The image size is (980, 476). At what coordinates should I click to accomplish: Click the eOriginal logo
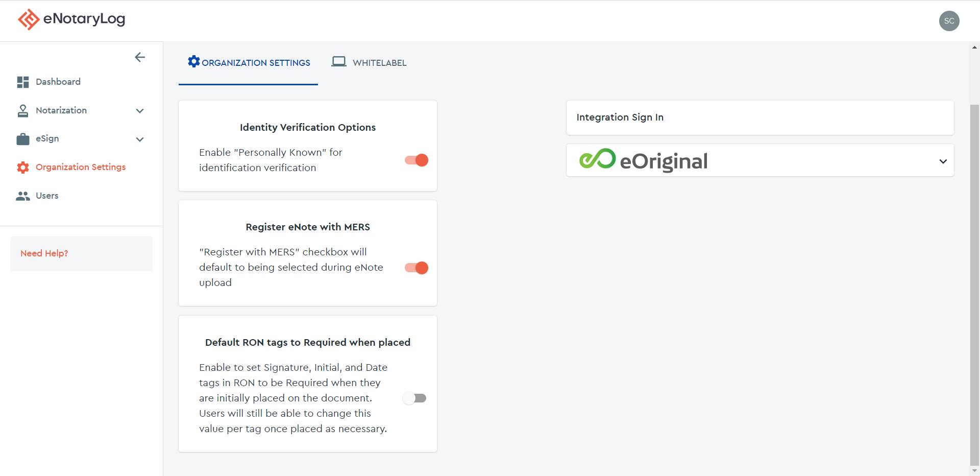click(x=643, y=160)
